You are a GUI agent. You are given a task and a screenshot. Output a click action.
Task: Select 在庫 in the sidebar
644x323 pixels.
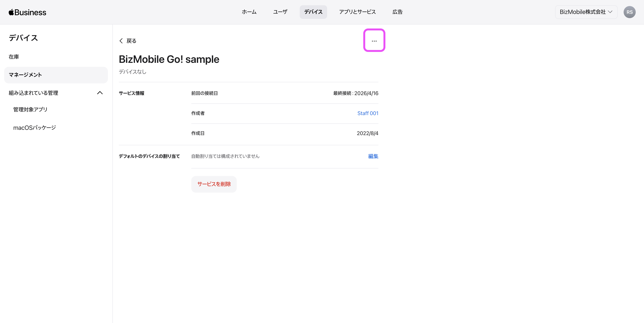pyautogui.click(x=14, y=57)
